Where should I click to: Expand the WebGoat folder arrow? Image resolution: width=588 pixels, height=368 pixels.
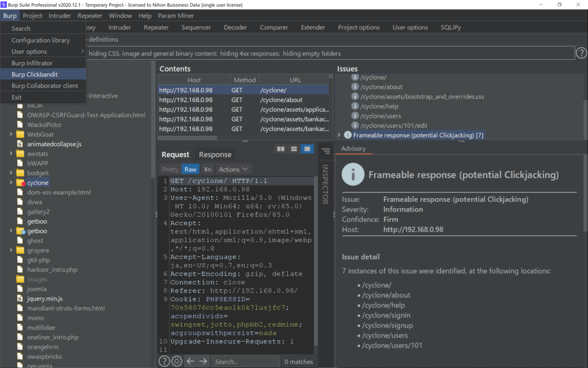(11, 134)
